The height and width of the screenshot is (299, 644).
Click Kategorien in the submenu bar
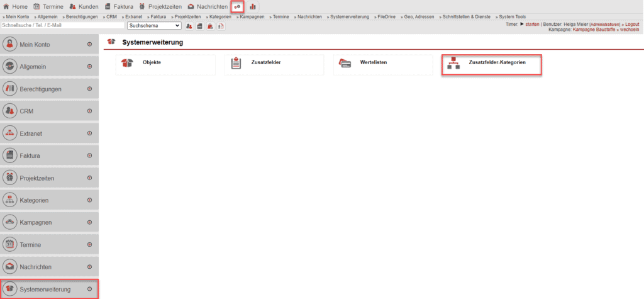click(218, 17)
